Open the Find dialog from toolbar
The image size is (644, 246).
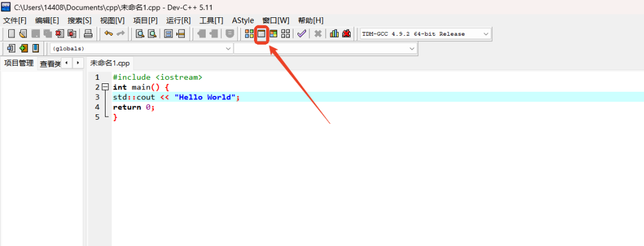pyautogui.click(x=141, y=33)
